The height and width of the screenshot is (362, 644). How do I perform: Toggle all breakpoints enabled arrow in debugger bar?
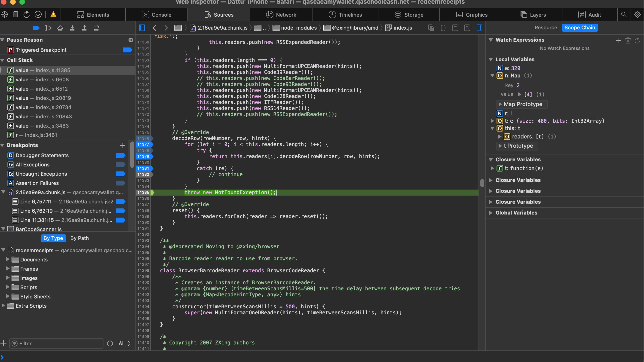point(36,28)
